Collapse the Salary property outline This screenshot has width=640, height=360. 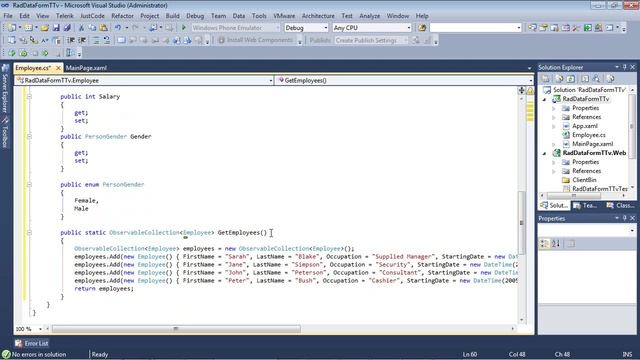point(29,96)
